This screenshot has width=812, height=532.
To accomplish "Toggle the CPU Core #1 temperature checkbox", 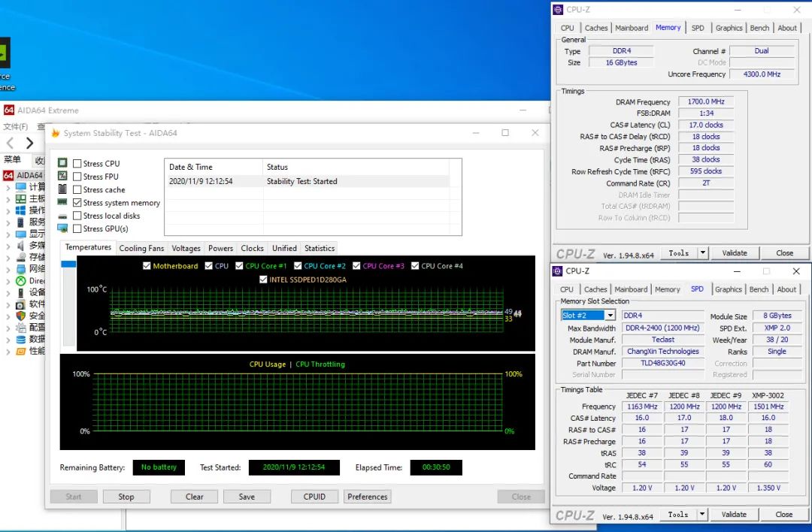I will (239, 266).
